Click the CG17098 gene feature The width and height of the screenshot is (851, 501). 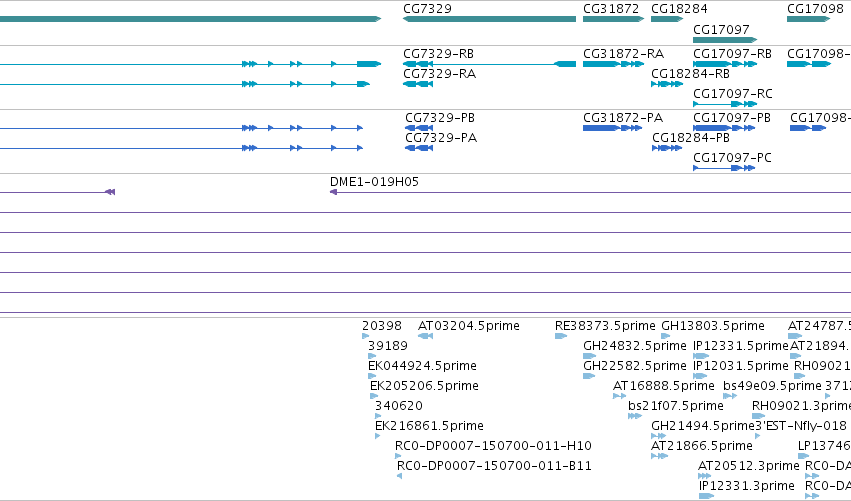point(809,19)
